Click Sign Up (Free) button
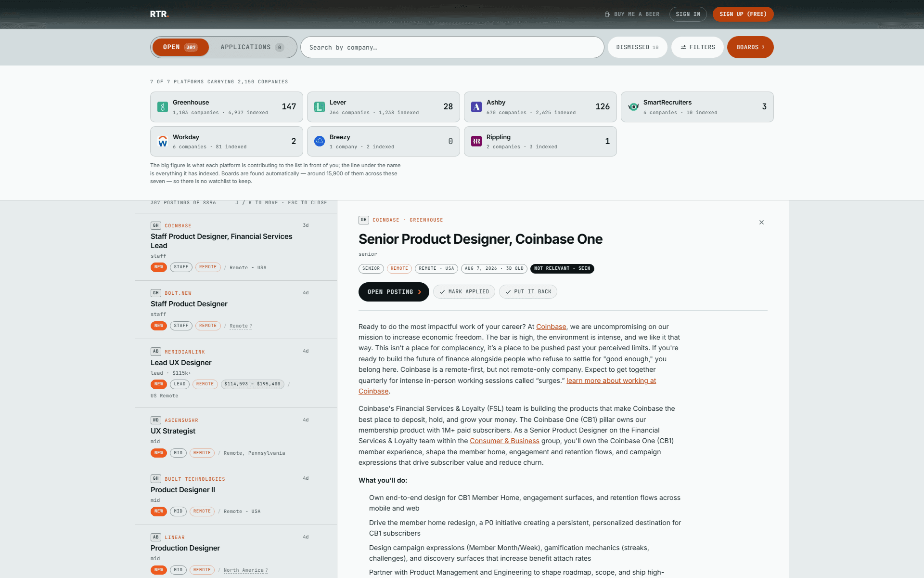924x578 pixels. (x=743, y=14)
